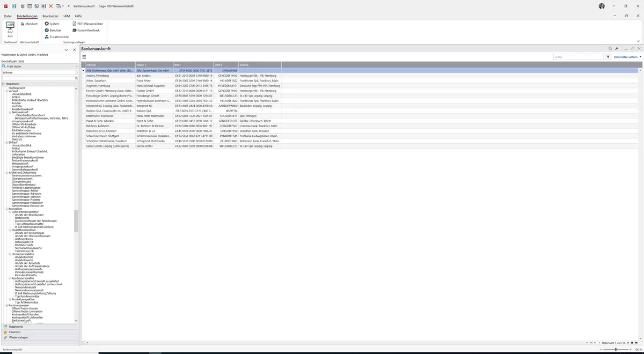Collapse the Freie Suche panel
This screenshot has width=644, height=354.
pos(76,66)
